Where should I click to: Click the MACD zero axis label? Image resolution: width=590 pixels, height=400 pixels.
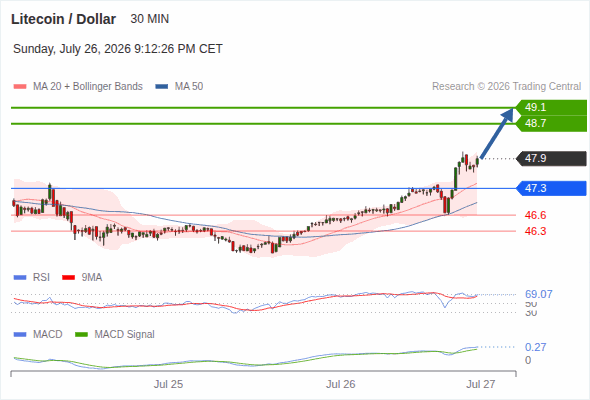pos(528,360)
